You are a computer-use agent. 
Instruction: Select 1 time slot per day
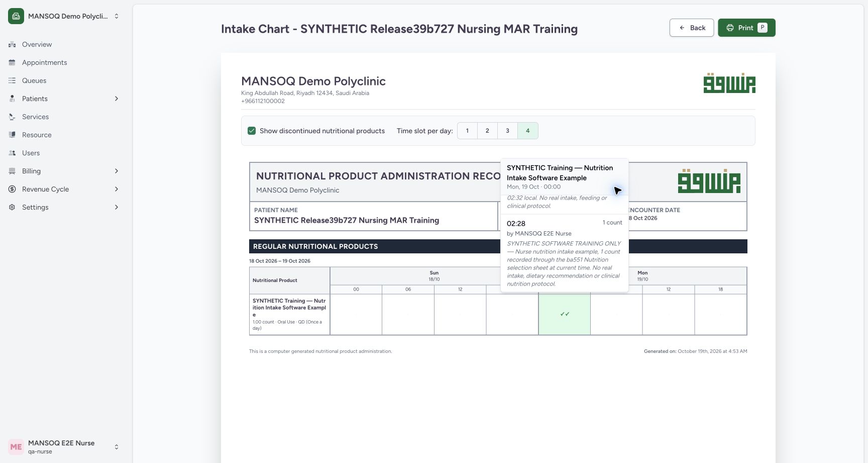click(x=467, y=131)
